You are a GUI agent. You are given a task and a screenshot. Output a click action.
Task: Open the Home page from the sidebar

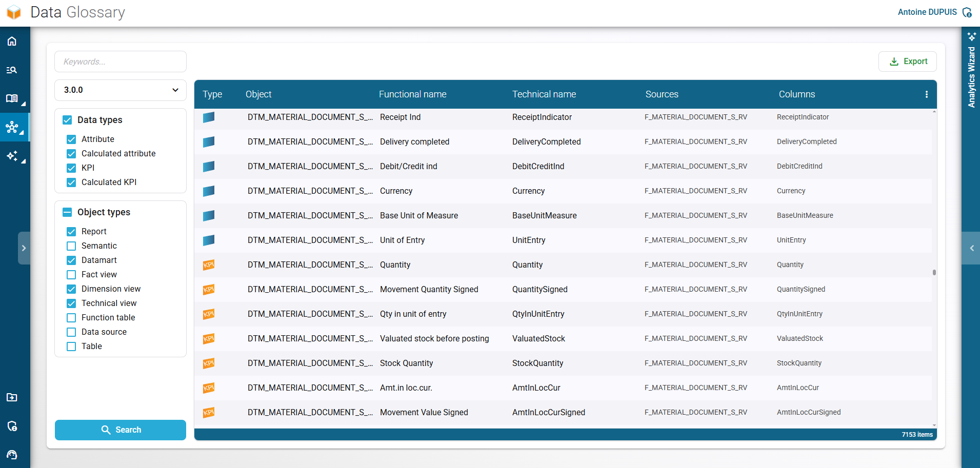coord(12,41)
